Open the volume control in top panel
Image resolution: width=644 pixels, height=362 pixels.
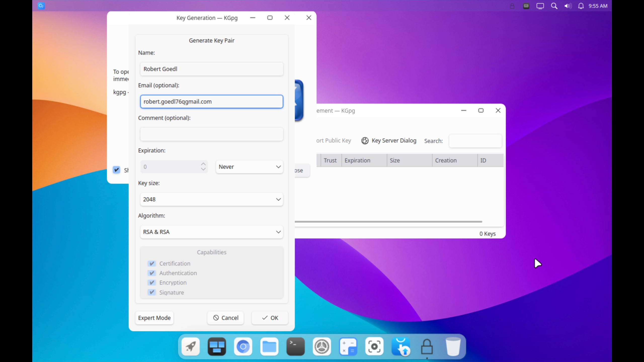(568, 6)
